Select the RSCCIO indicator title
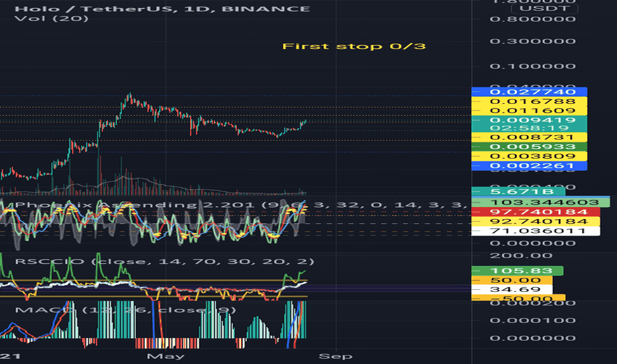Image resolution: width=617 pixels, height=364 pixels. click(x=164, y=261)
